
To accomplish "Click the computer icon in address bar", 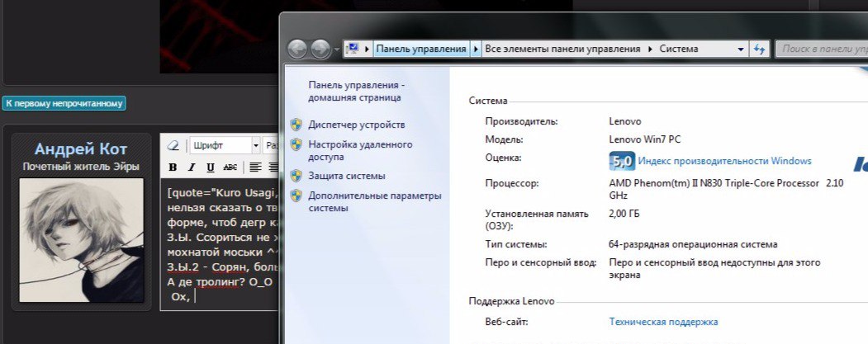I will [353, 49].
